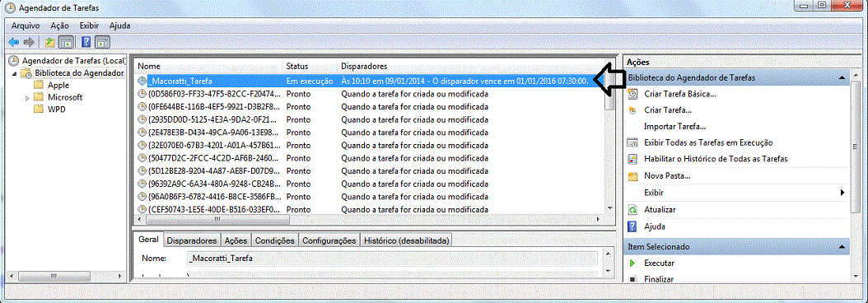Viewport: 868px width, 303px height.
Task: Select the Apple folder in the tree
Action: click(58, 85)
